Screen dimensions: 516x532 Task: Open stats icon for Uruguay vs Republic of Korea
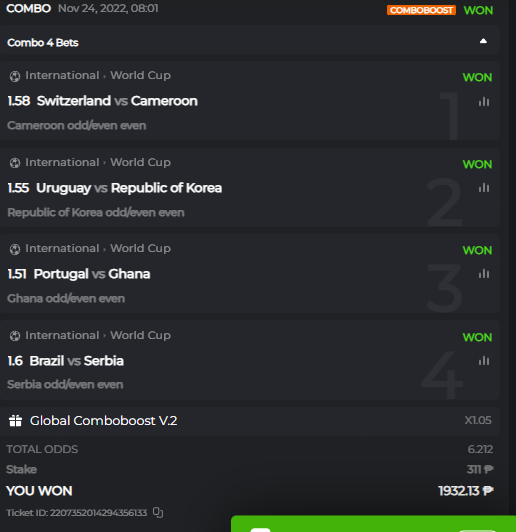coord(484,188)
